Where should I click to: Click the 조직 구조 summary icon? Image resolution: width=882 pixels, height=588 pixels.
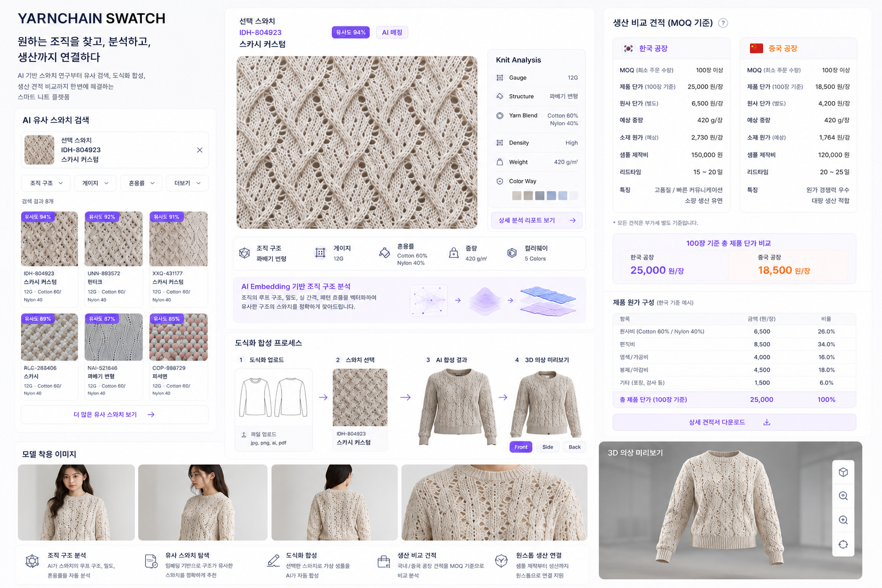click(245, 253)
